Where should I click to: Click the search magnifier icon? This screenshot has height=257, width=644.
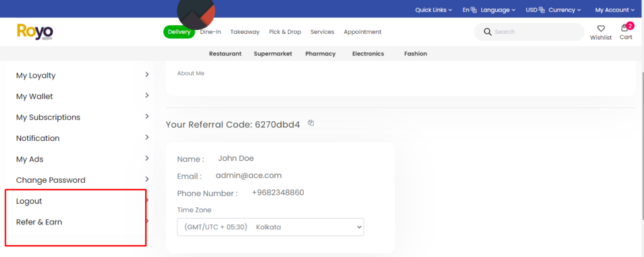(x=487, y=32)
